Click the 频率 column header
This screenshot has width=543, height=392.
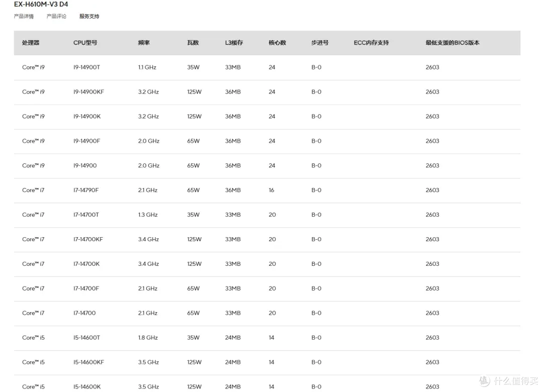[144, 43]
